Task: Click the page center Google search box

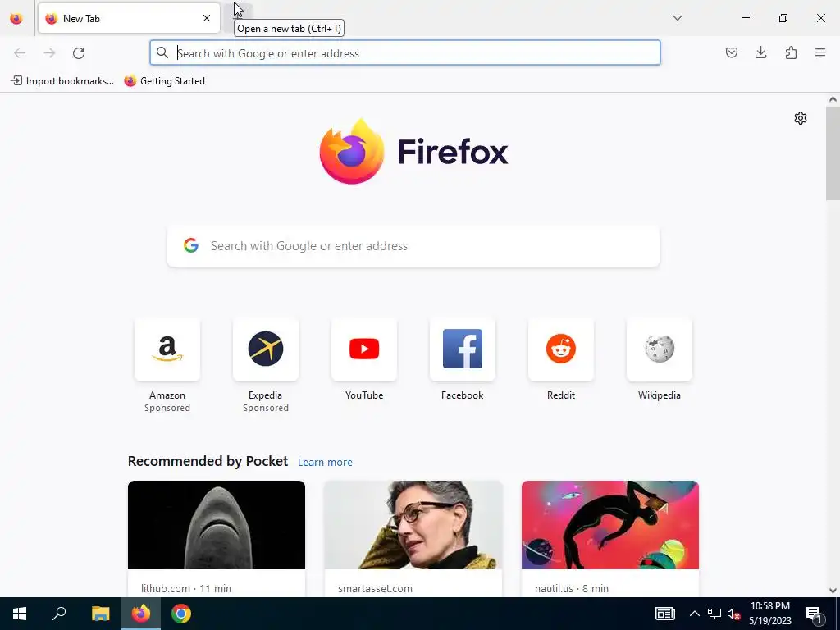Action: pyautogui.click(x=413, y=246)
